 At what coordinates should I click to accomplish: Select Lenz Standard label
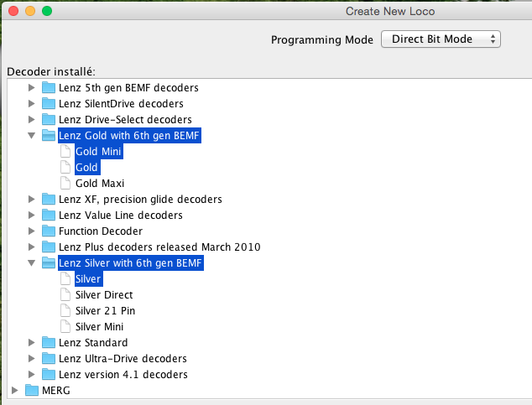pyautogui.click(x=93, y=343)
